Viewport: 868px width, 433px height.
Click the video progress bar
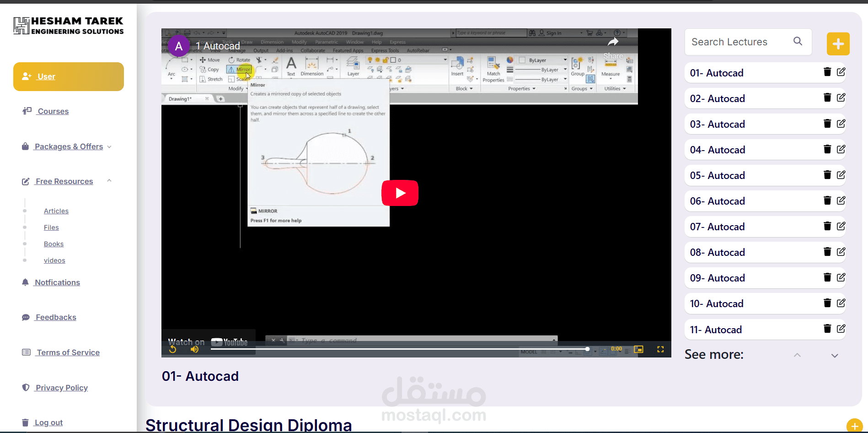click(x=399, y=349)
